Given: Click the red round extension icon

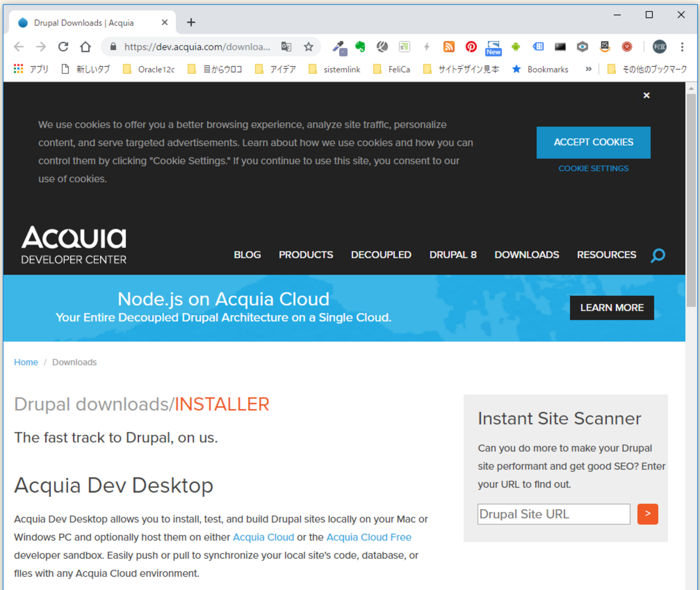Looking at the screenshot, I should pyautogui.click(x=627, y=47).
